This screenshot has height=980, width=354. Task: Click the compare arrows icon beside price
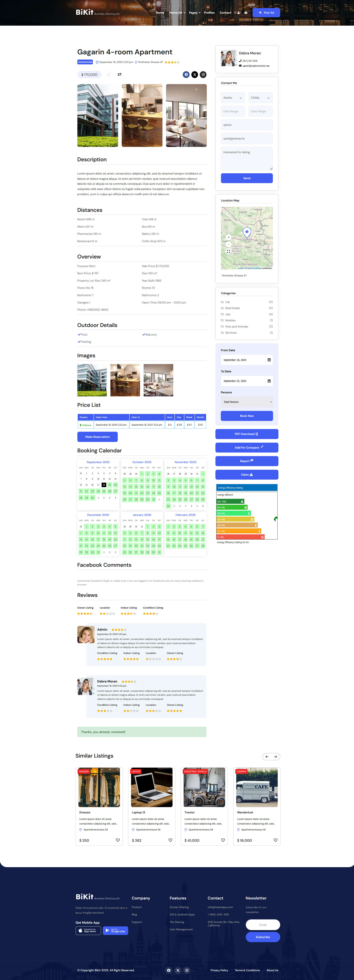tap(120, 75)
